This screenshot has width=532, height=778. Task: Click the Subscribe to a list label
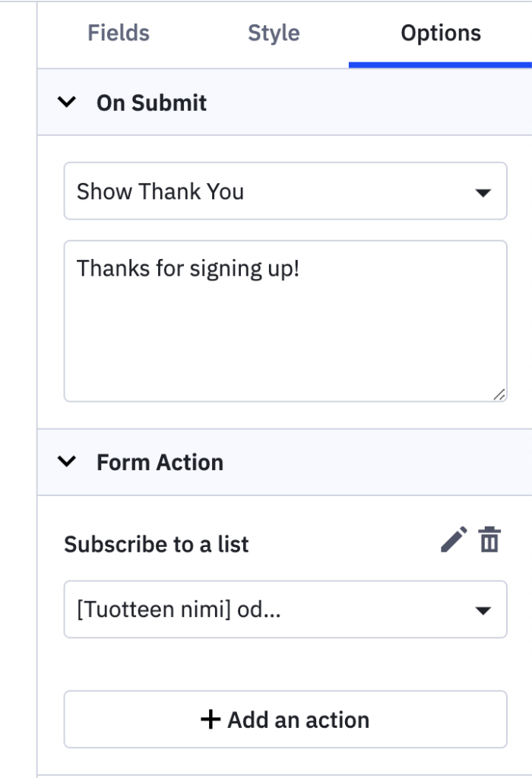157,544
